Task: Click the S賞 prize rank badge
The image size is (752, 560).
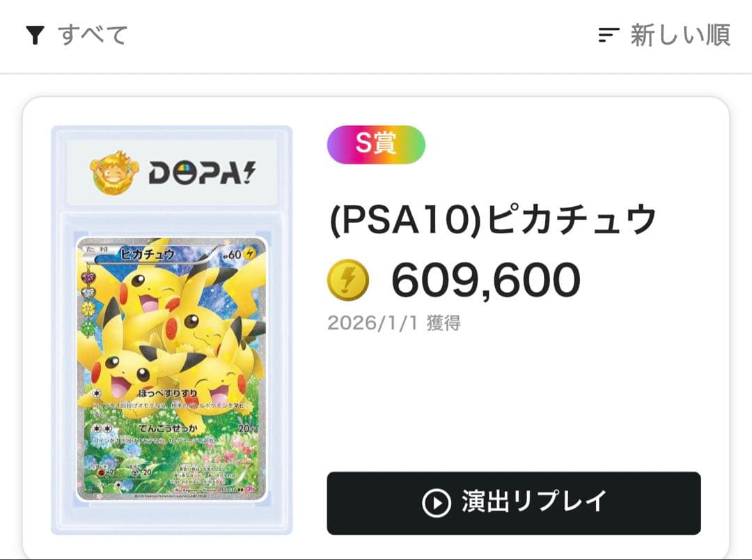Action: click(377, 145)
